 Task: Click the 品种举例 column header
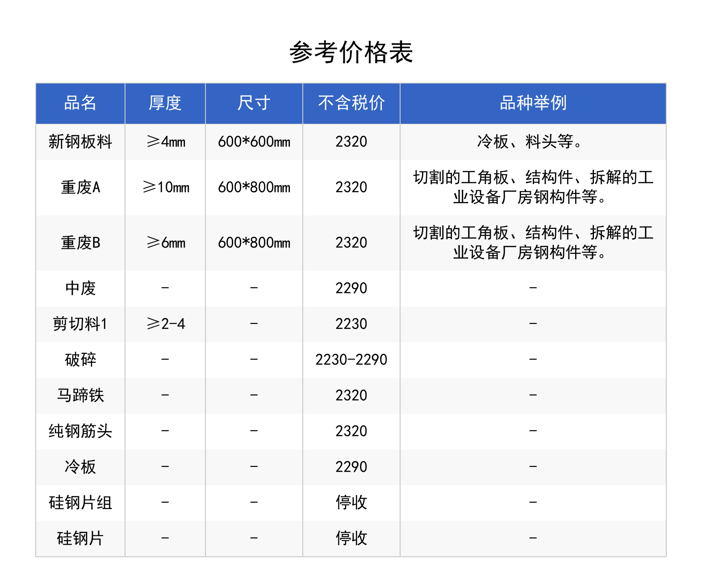pos(533,103)
